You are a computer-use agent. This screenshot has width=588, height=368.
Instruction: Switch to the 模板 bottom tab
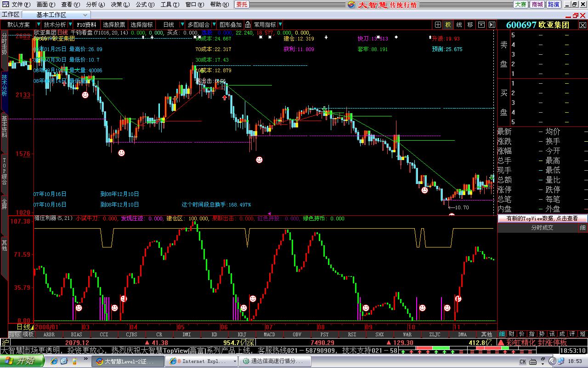pos(28,334)
